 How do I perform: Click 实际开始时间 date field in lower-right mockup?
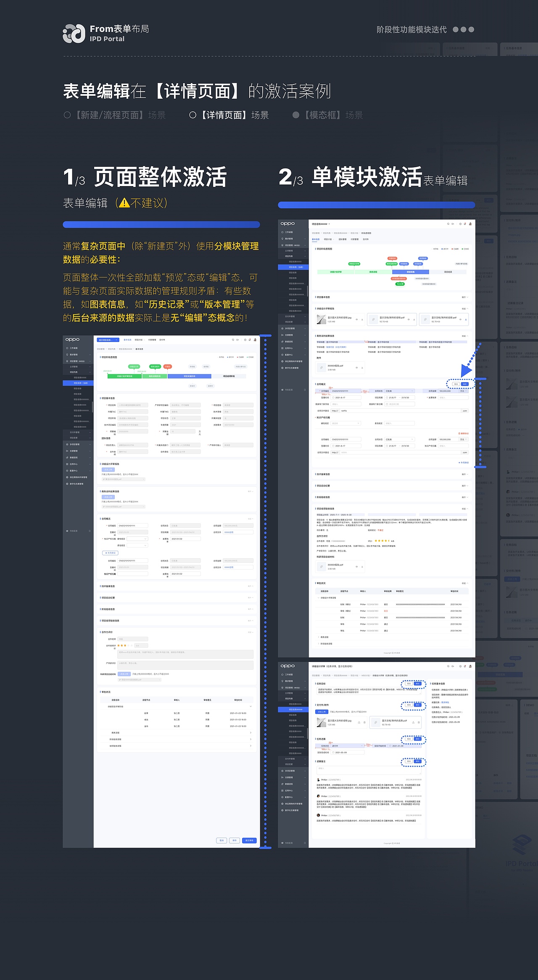[404, 746]
